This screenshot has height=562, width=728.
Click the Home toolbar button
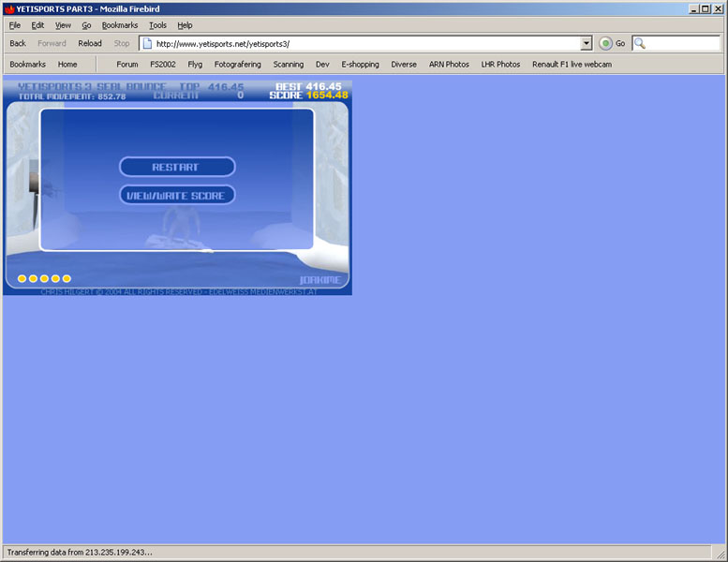tap(67, 64)
